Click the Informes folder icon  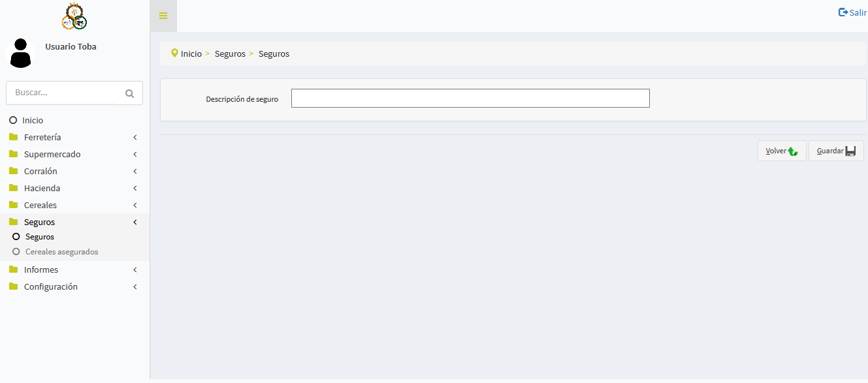[x=13, y=269]
